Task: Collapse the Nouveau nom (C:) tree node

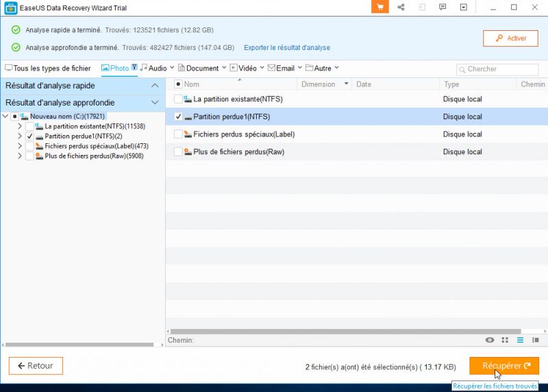Action: point(5,116)
